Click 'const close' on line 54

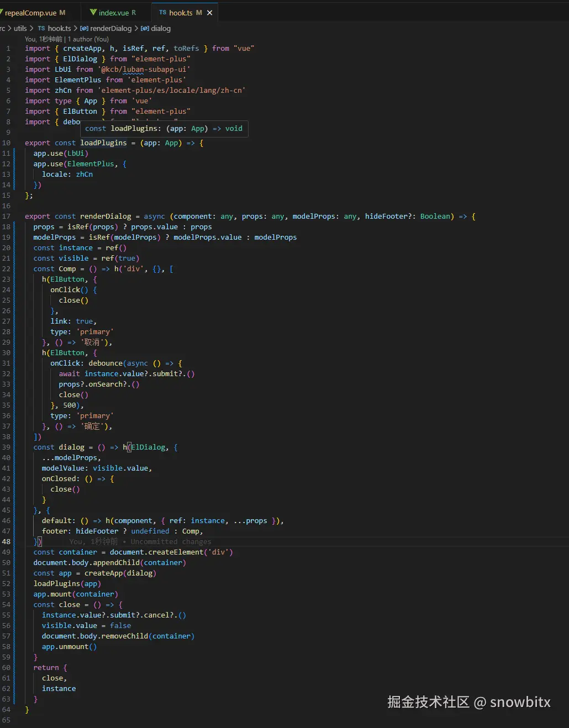tap(57, 604)
